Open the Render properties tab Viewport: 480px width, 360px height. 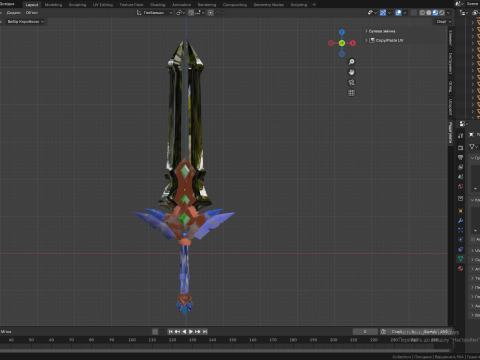[x=460, y=148]
